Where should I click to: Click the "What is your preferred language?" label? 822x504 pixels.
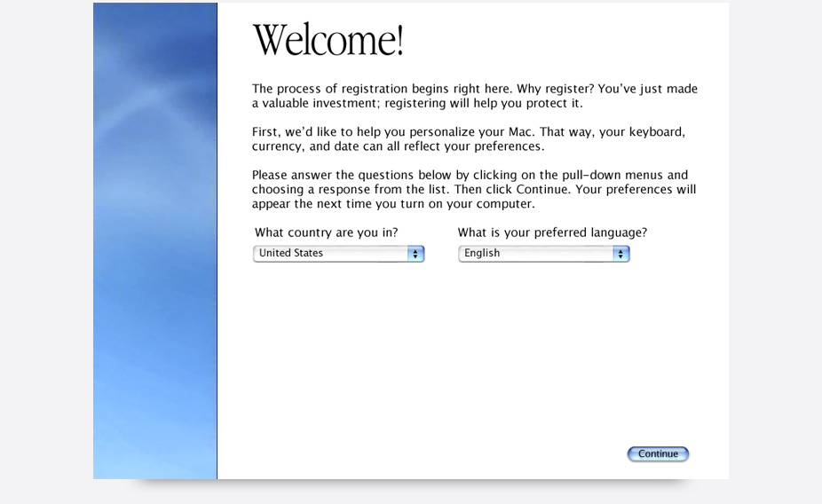click(x=552, y=232)
